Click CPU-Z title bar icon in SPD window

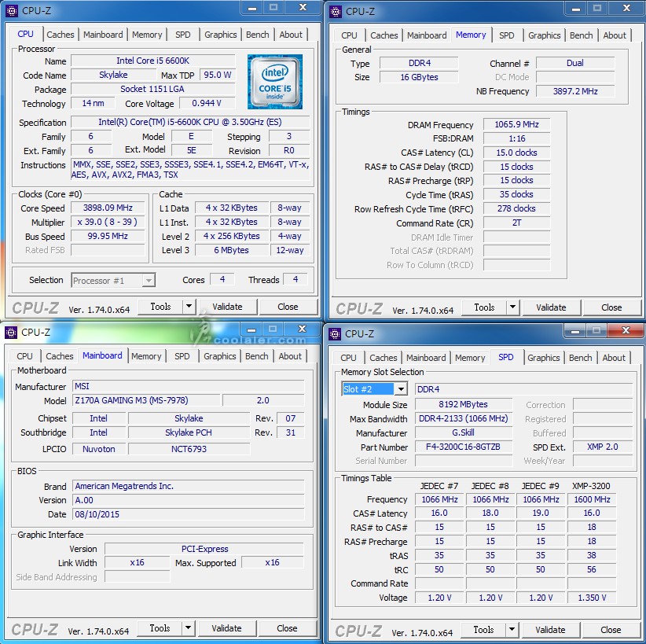tap(336, 333)
